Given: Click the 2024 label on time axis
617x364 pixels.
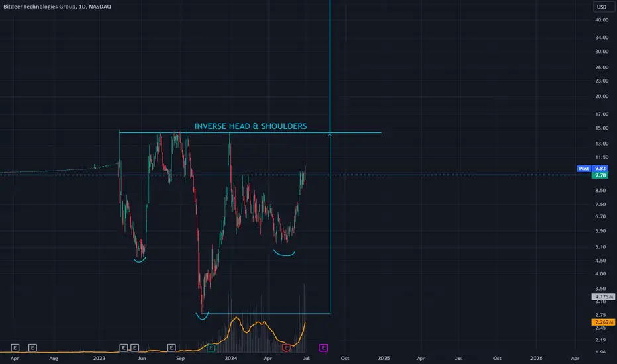Looking at the screenshot, I should pos(231,358).
